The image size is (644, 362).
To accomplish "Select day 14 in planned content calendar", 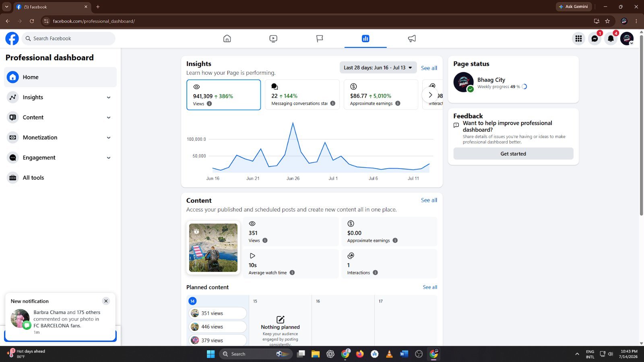I will [x=192, y=301].
